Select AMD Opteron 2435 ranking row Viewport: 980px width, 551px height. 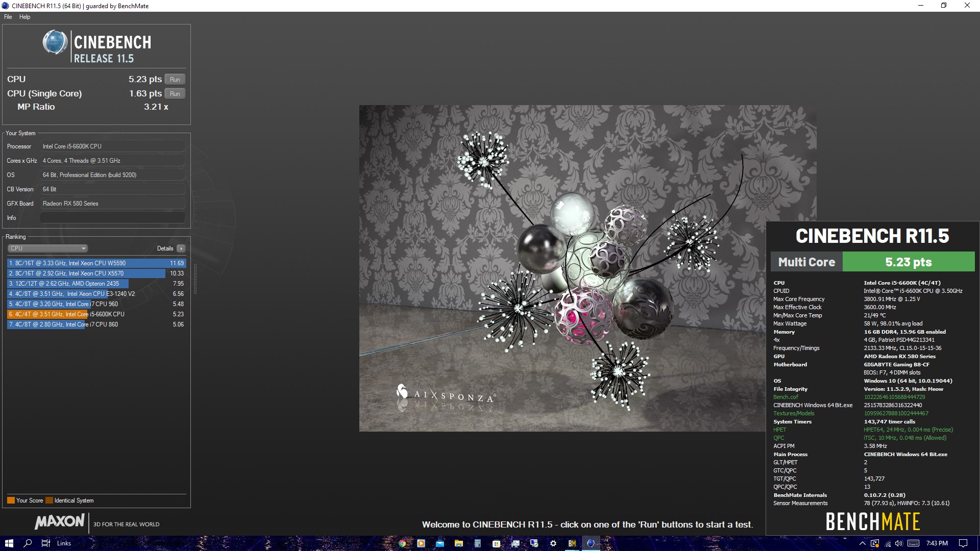pos(96,284)
